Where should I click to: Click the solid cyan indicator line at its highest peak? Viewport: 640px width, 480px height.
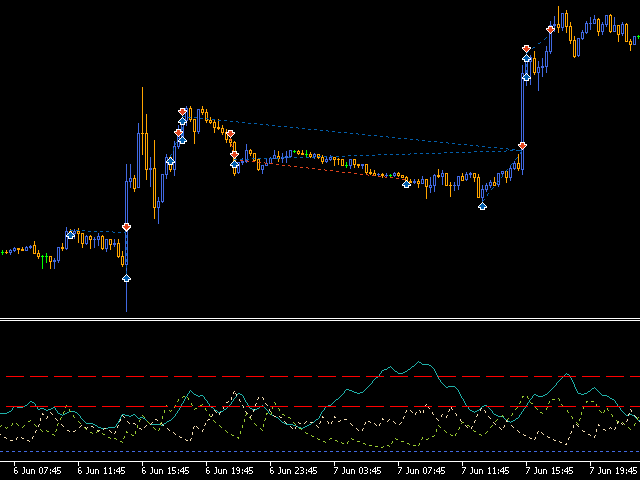click(419, 362)
